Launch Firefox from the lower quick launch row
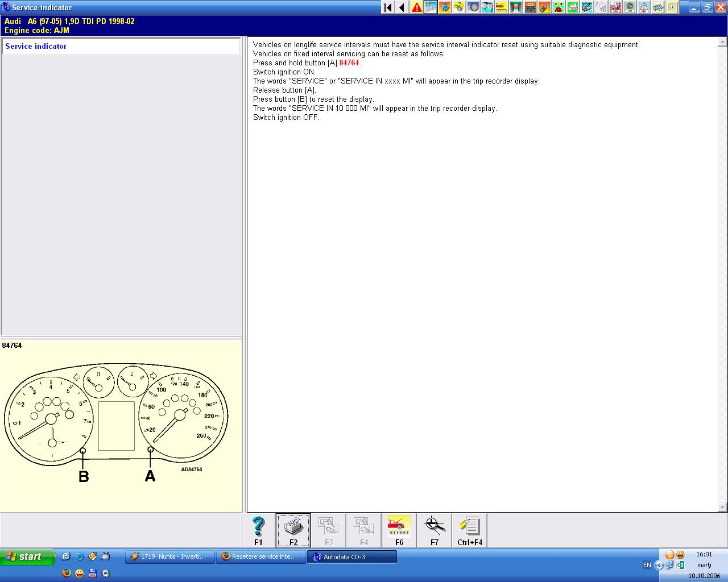The image size is (728, 582). click(x=67, y=573)
